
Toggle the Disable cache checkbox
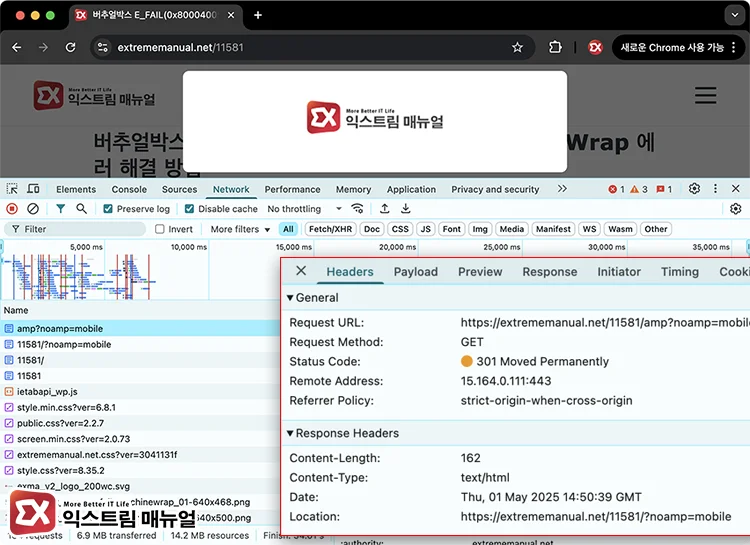[189, 209]
